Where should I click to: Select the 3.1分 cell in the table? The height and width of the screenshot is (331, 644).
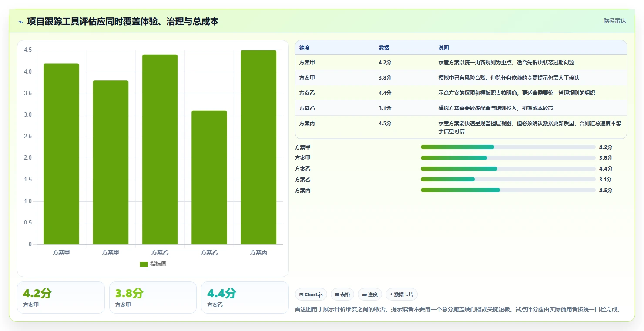point(385,108)
